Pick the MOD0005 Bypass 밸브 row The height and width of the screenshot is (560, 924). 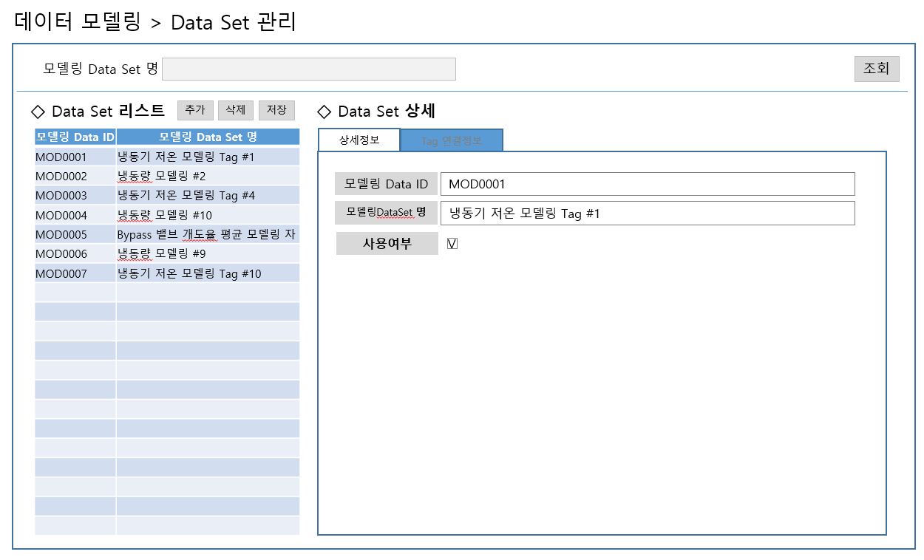(x=166, y=235)
